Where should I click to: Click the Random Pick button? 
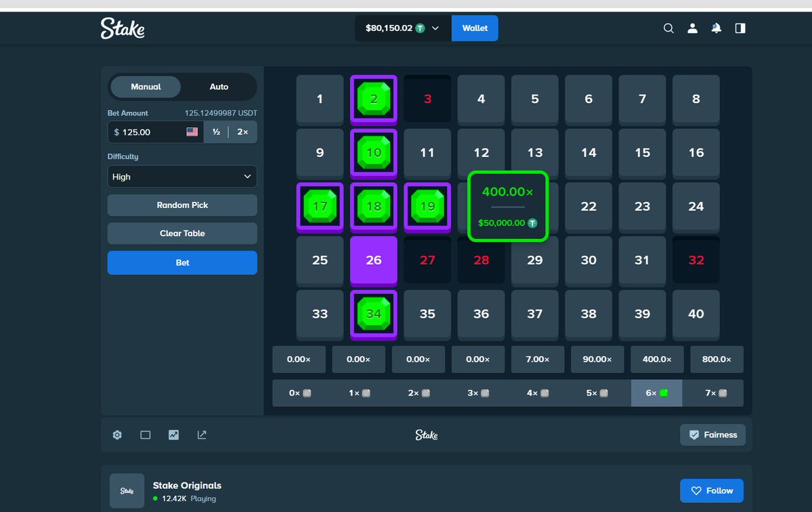click(182, 205)
